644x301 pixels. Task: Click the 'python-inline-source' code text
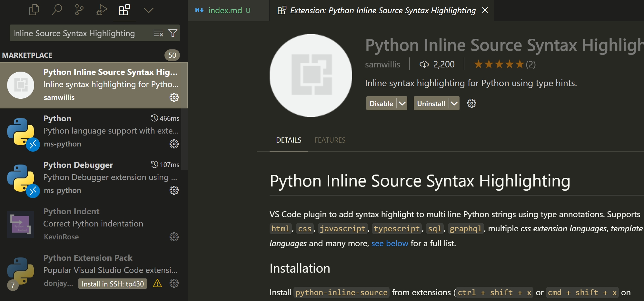click(342, 293)
